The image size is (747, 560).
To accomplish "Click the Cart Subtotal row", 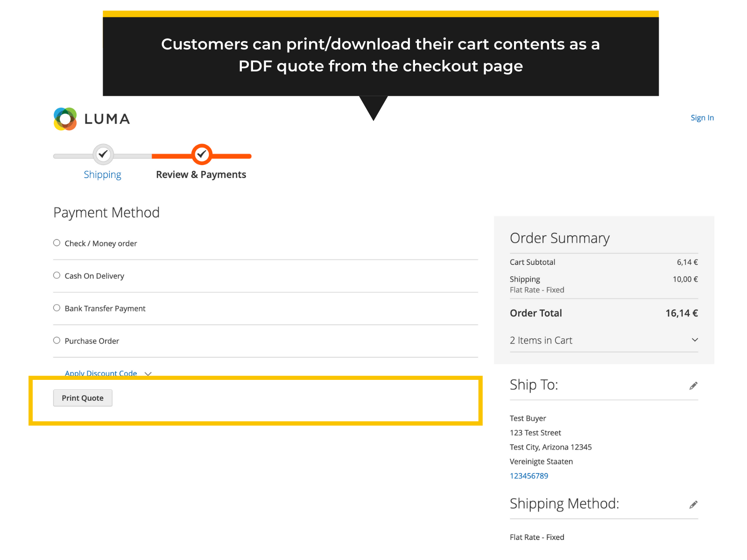I will click(x=532, y=262).
